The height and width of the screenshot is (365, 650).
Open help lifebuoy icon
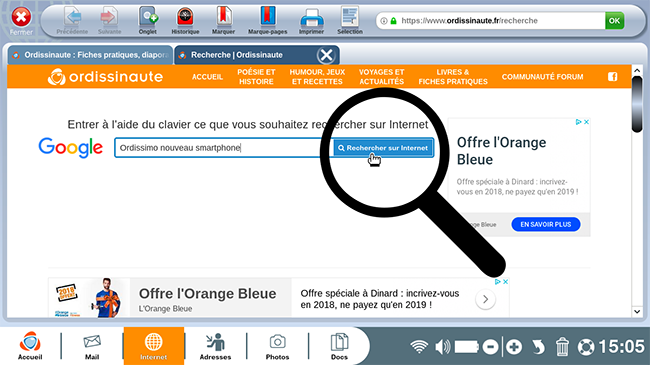tap(586, 347)
